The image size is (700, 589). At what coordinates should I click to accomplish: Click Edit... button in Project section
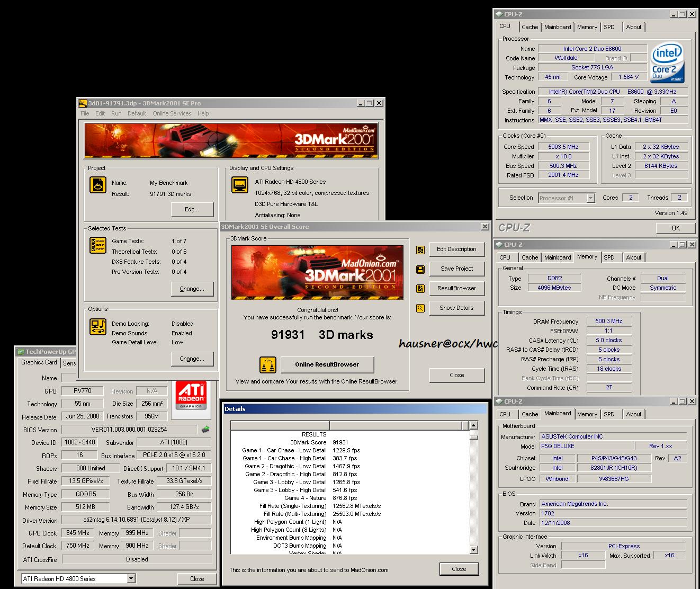[192, 210]
